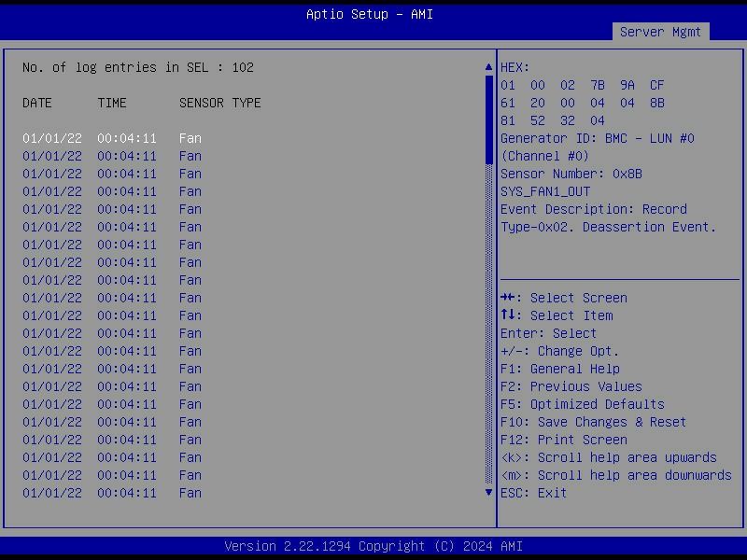Click the '<m>: Scroll help area downwards' line
Screen dimensions: 747x560
pyautogui.click(x=616, y=475)
